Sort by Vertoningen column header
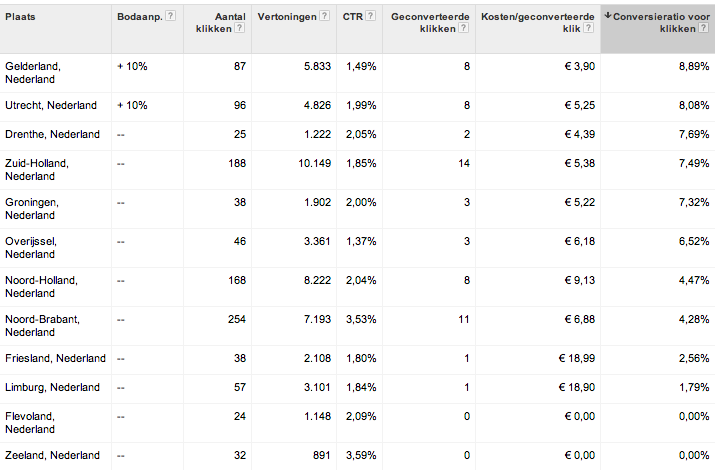Image resolution: width=715 pixels, height=470 pixels. click(288, 16)
